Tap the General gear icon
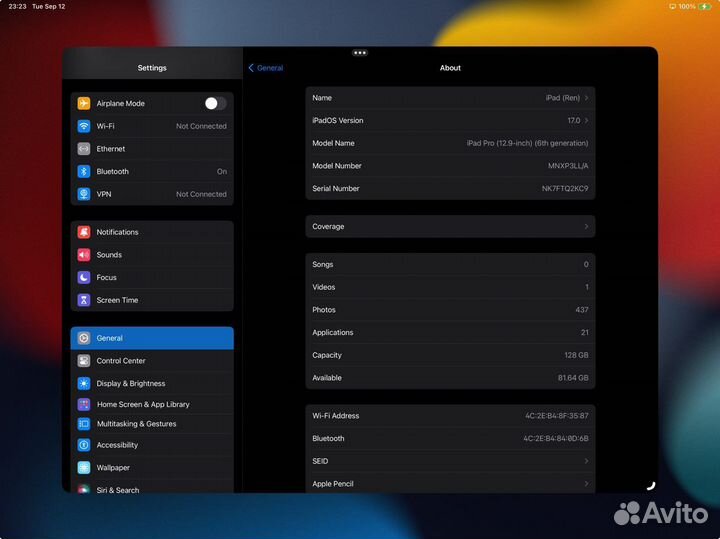 click(84, 338)
